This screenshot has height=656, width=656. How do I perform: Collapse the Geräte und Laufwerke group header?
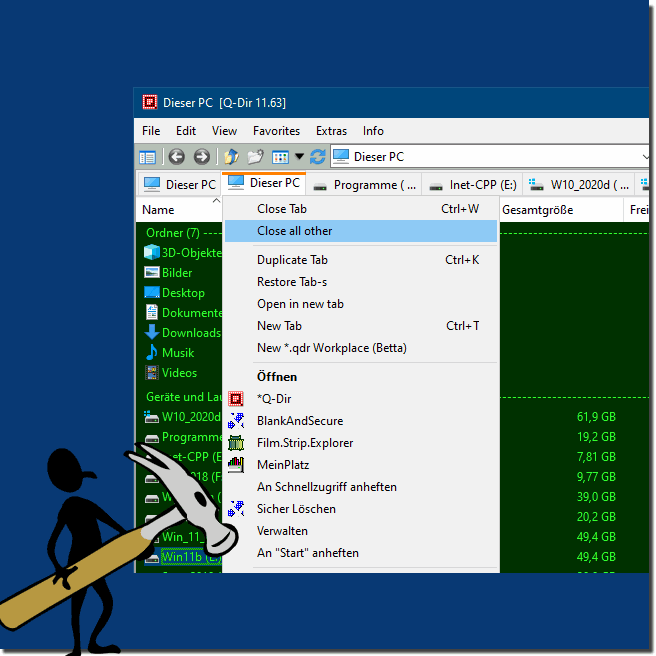183,397
